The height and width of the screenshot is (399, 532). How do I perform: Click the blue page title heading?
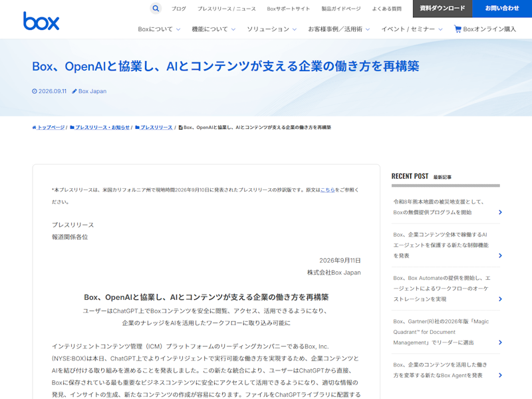click(225, 66)
